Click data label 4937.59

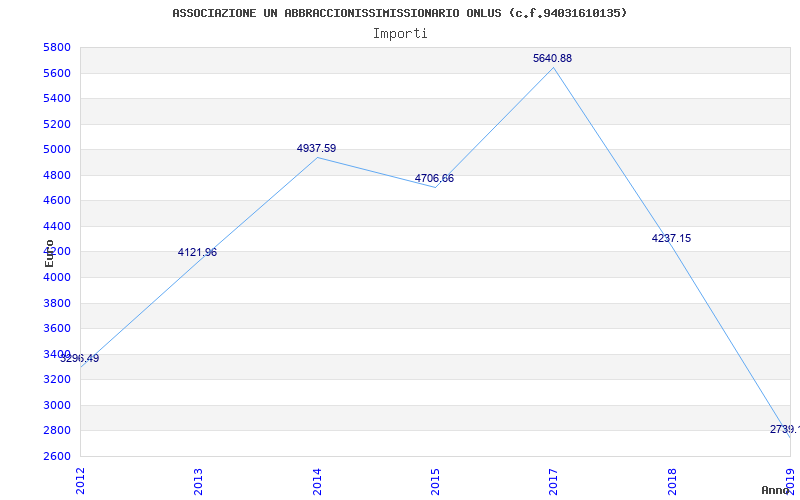(x=316, y=148)
